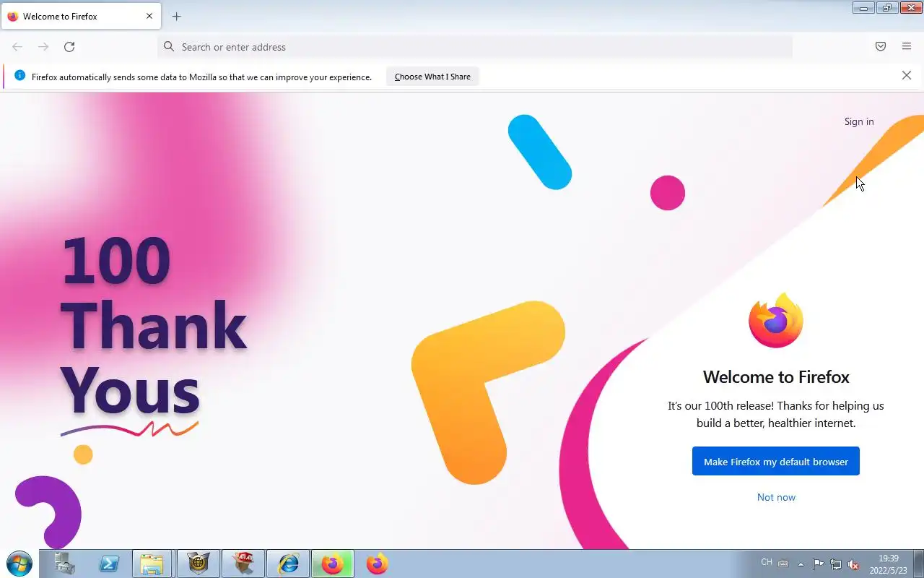Viewport: 924px width, 578px height.
Task: Launch PowerShell from the taskbar
Action: click(109, 564)
